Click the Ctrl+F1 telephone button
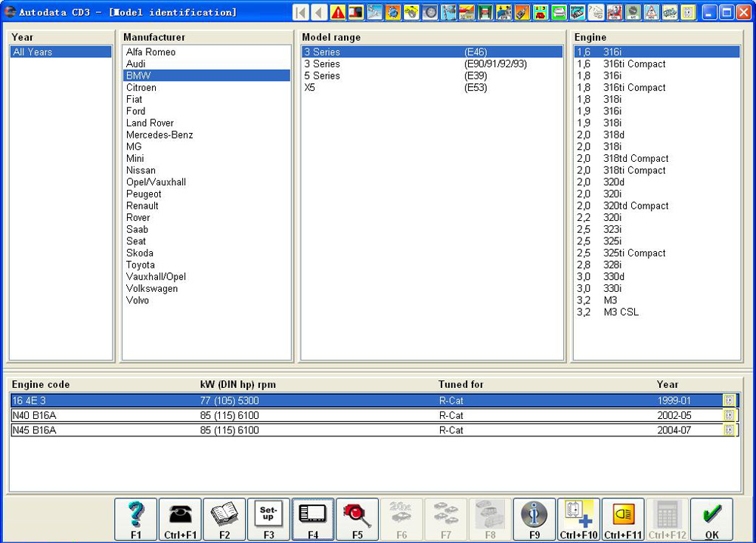 181,520
